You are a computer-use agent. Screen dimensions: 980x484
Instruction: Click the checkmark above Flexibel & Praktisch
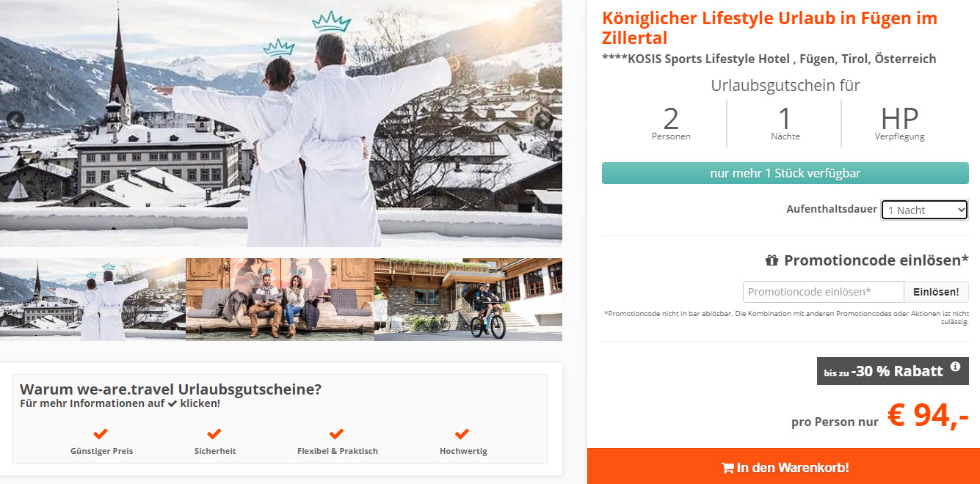pos(337,434)
